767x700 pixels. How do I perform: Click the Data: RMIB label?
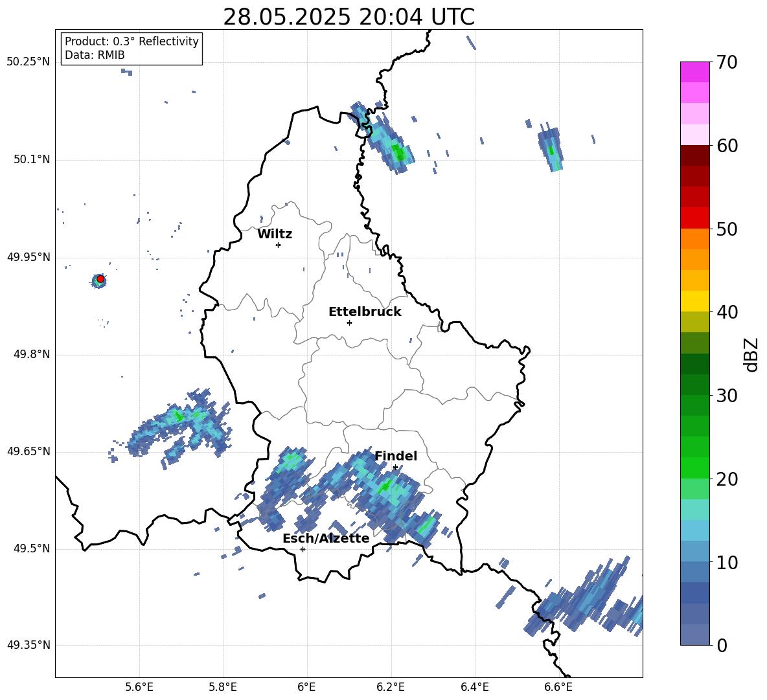click(95, 55)
